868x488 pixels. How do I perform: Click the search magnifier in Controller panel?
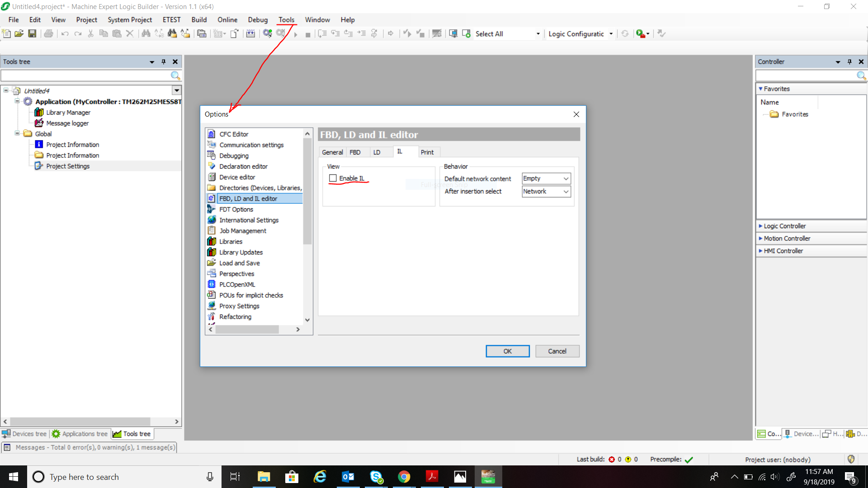click(x=861, y=75)
